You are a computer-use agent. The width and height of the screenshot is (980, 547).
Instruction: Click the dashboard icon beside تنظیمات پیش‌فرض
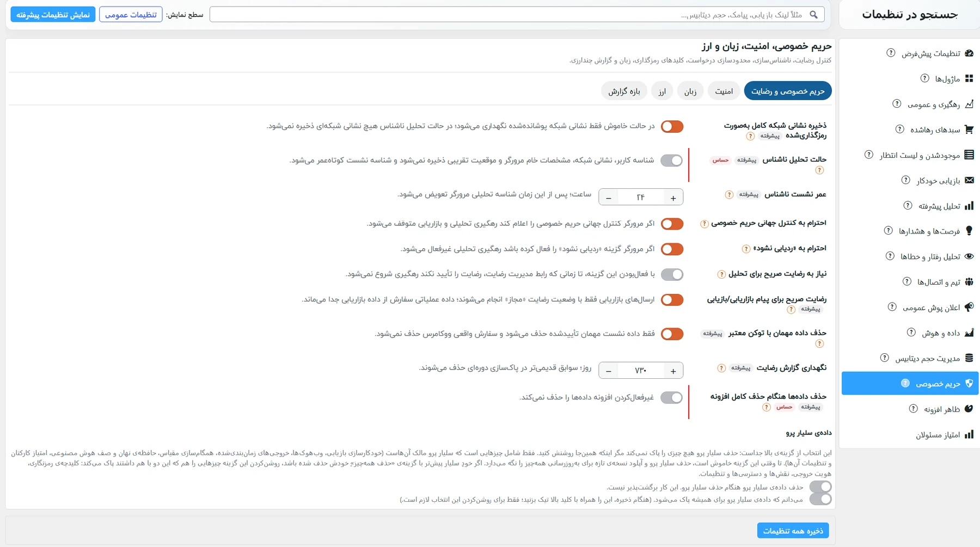[x=969, y=53]
